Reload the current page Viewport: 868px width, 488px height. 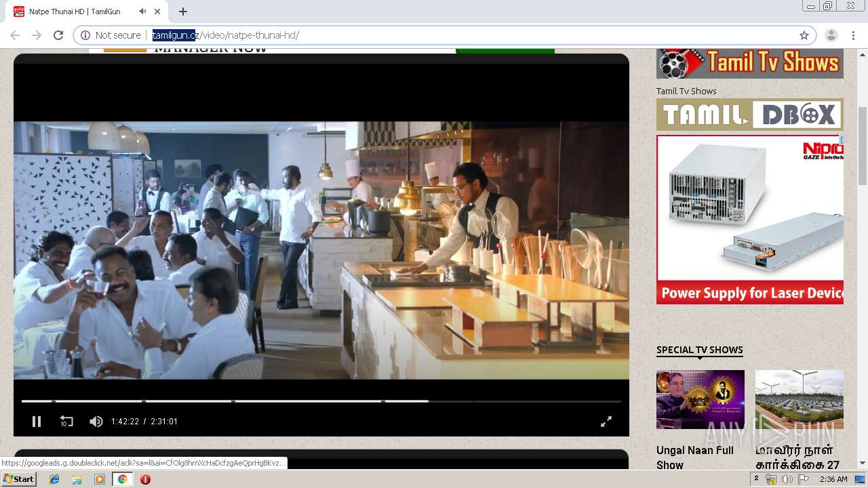[x=58, y=35]
